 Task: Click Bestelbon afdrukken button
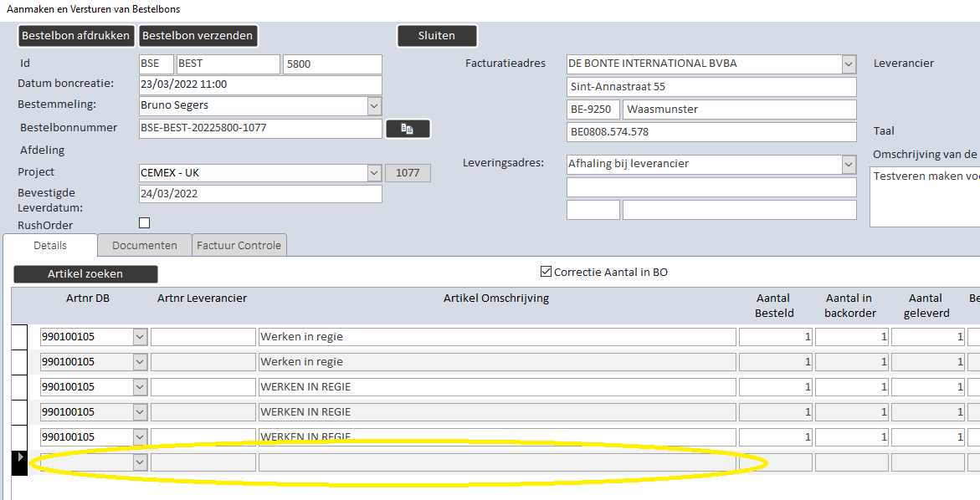tap(75, 36)
